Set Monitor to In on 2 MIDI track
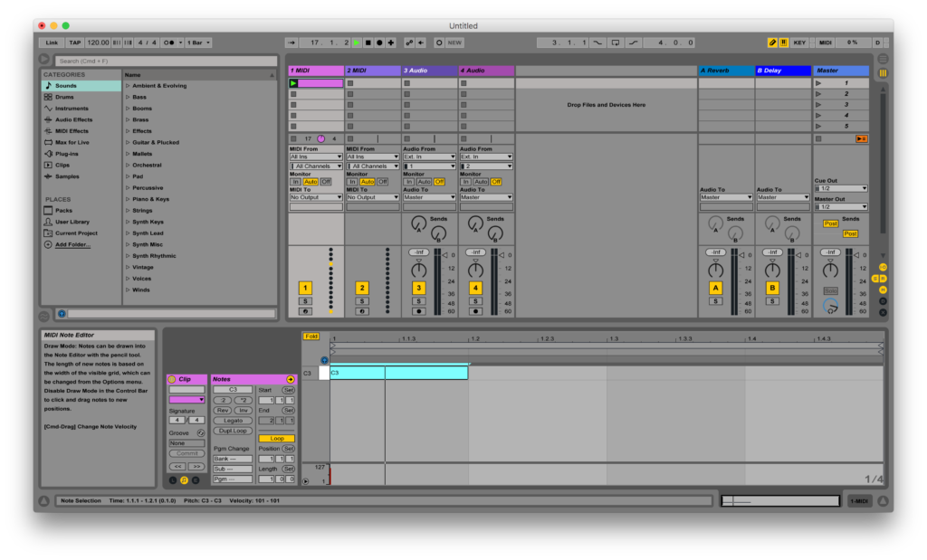 pyautogui.click(x=352, y=181)
